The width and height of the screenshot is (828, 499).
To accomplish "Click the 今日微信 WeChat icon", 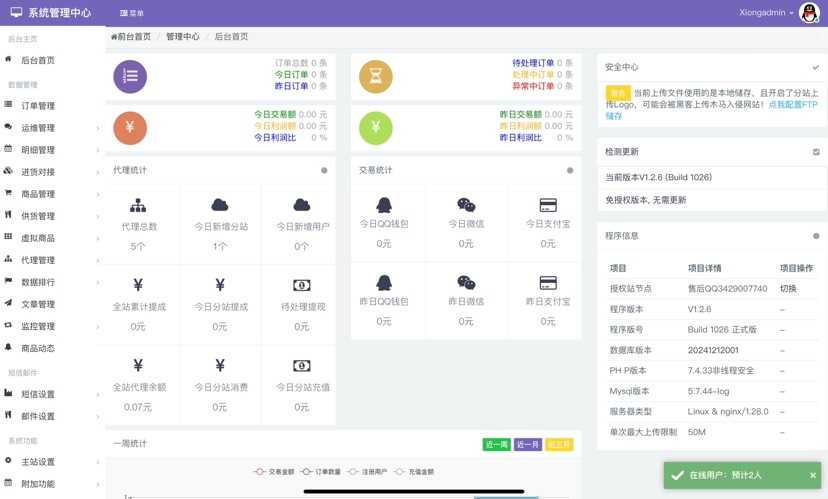I will pos(466,205).
